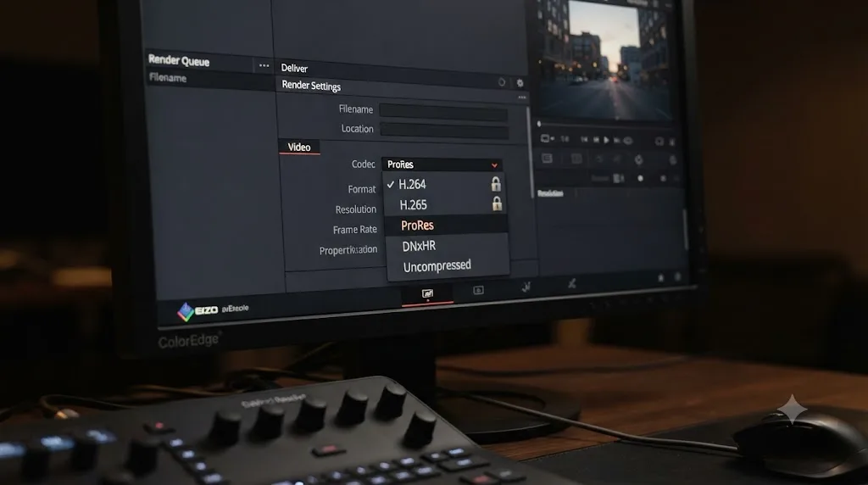The width and height of the screenshot is (868, 485).
Task: Click the Deliver panel title
Action: [294, 68]
